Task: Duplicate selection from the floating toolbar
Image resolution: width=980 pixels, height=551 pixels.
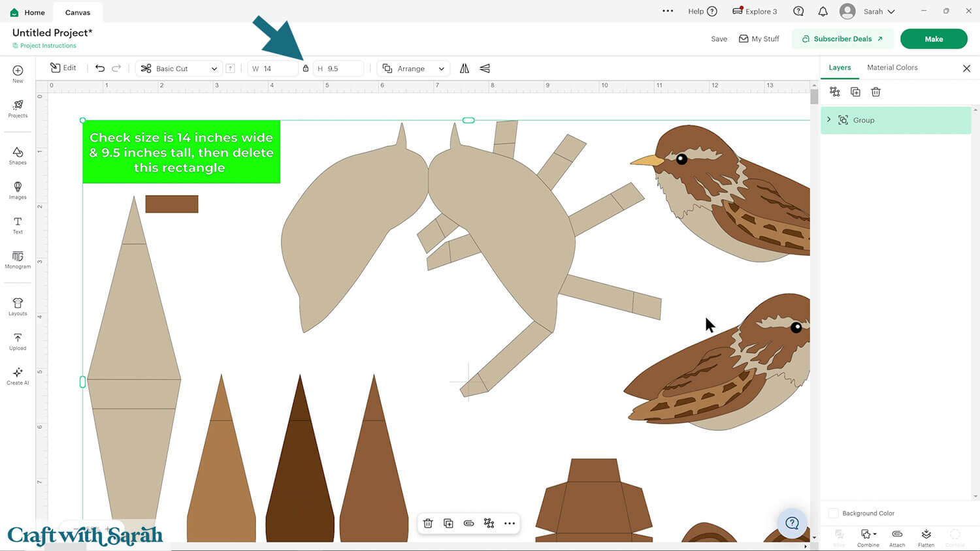Action: click(x=448, y=523)
